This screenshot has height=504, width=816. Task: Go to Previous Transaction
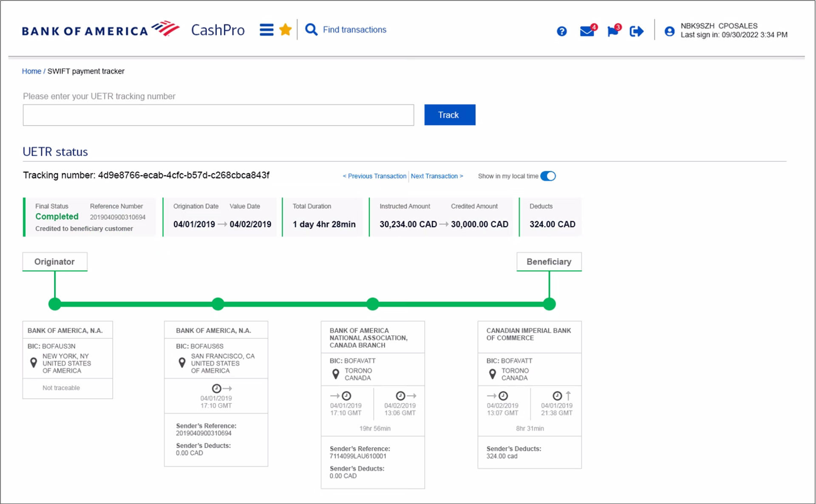[374, 176]
